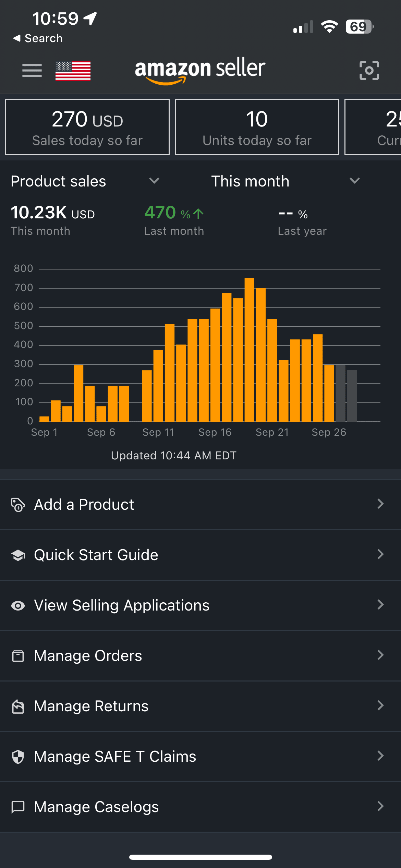401x868 pixels.
Task: Tap the Quick Start Guide graduation cap icon
Action: [x=18, y=555]
